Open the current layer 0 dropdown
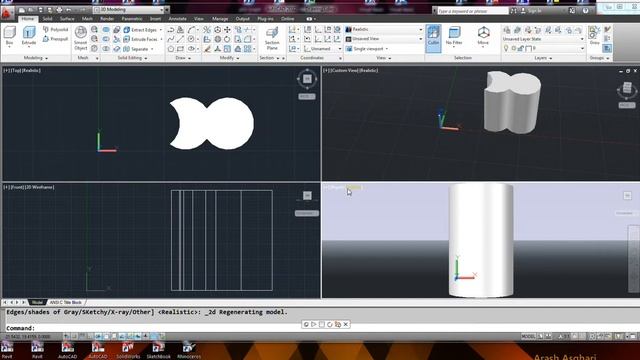The height and width of the screenshot is (360, 640). pyautogui.click(x=543, y=49)
